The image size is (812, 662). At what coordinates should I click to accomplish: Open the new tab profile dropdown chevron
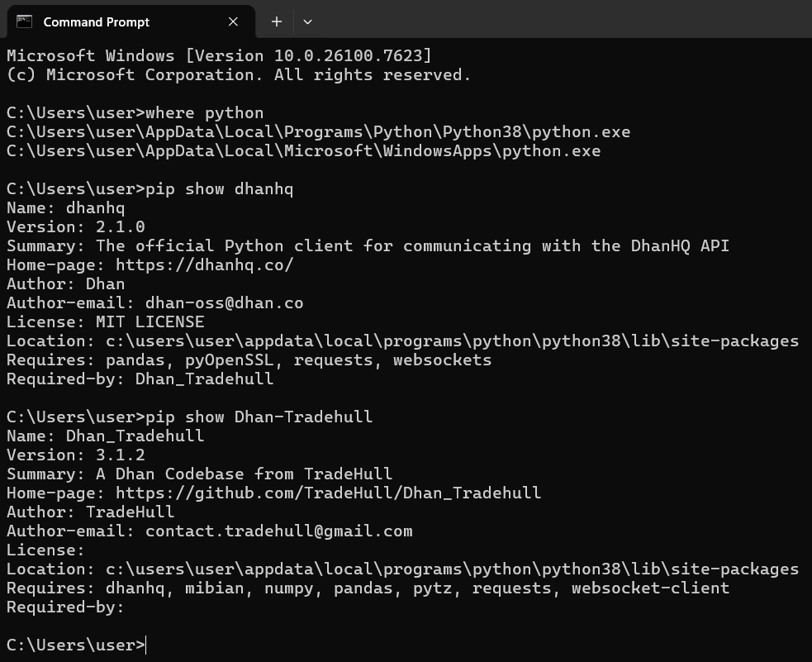(x=307, y=21)
